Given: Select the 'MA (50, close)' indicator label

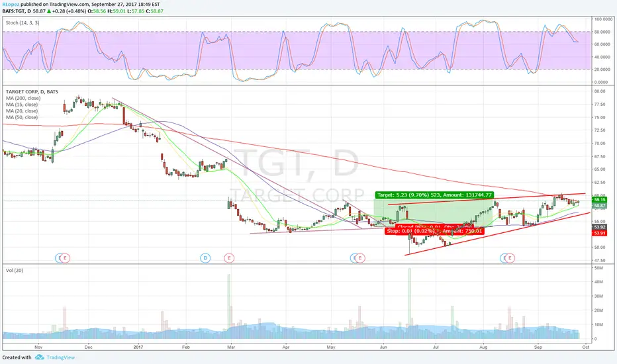Looking at the screenshot, I should 22,117.
